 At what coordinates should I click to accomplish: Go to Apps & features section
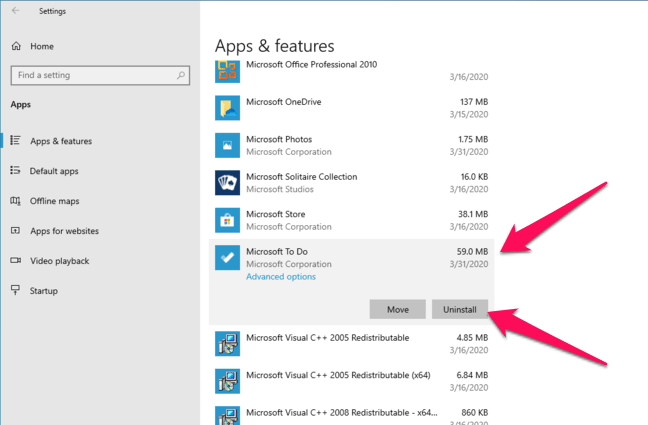point(61,141)
